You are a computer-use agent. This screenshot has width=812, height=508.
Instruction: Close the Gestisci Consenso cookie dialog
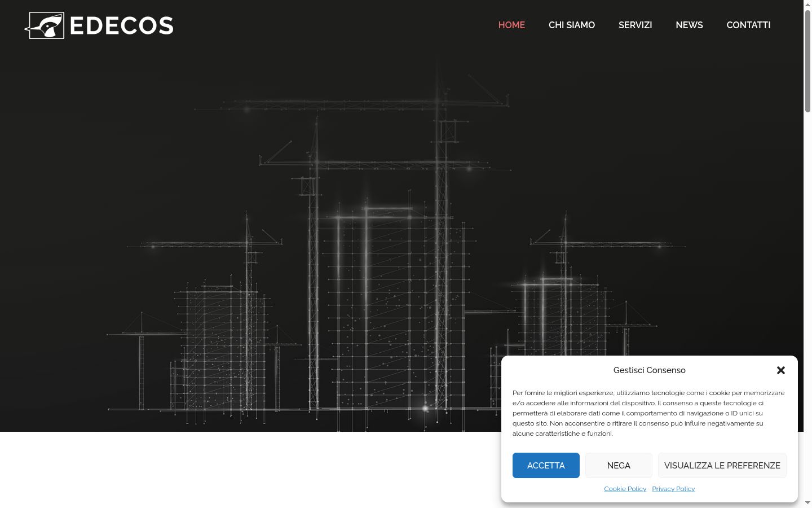click(x=781, y=370)
